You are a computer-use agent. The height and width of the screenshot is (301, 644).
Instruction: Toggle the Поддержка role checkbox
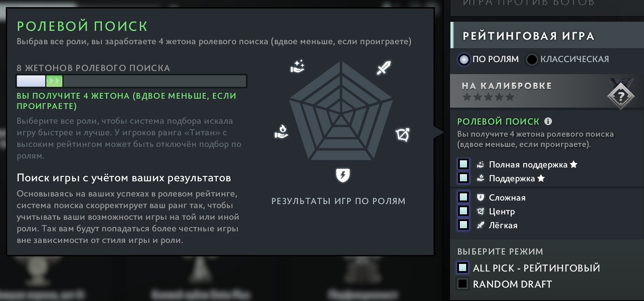click(463, 178)
